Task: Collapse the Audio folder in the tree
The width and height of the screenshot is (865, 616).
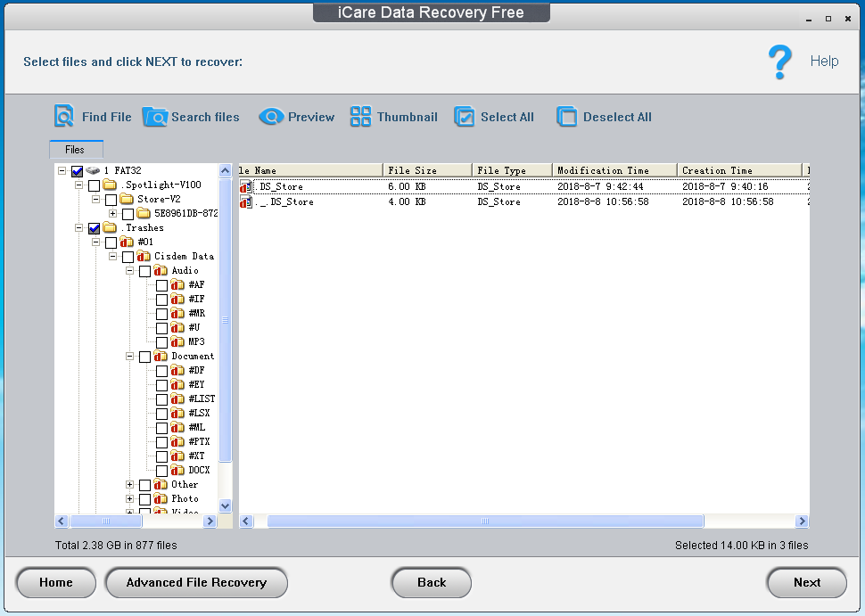Action: tap(129, 270)
